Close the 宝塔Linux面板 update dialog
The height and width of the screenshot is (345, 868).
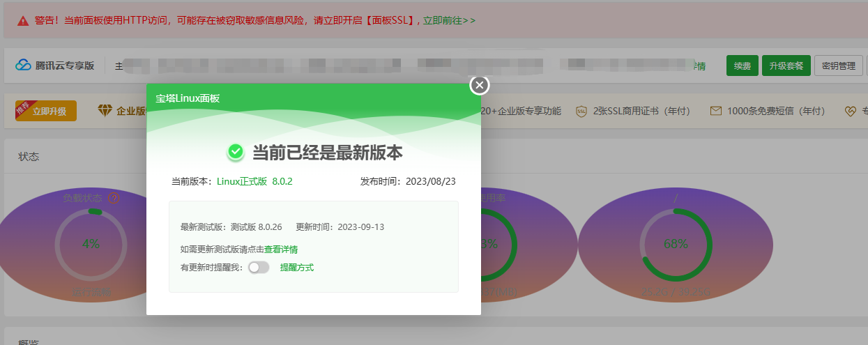click(479, 85)
